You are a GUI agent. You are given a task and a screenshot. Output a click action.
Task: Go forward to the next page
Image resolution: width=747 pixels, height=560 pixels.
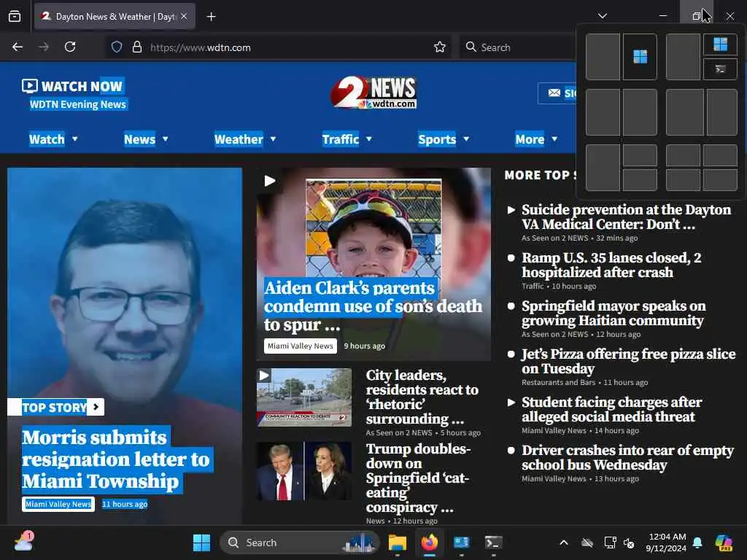(44, 47)
